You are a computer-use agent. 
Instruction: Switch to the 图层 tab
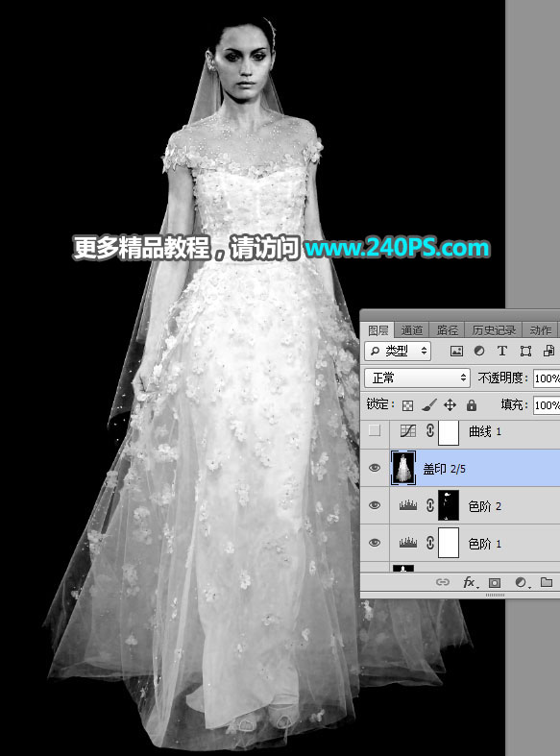click(378, 330)
